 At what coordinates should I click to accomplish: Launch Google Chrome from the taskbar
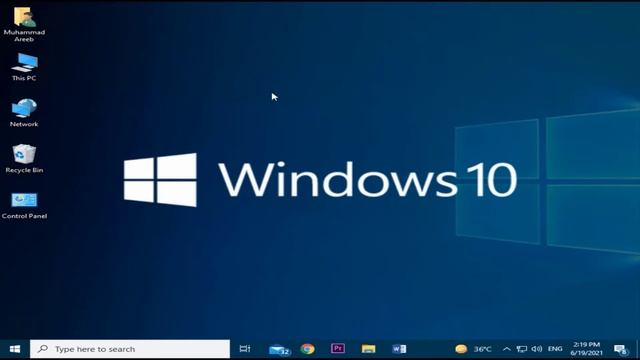click(307, 349)
